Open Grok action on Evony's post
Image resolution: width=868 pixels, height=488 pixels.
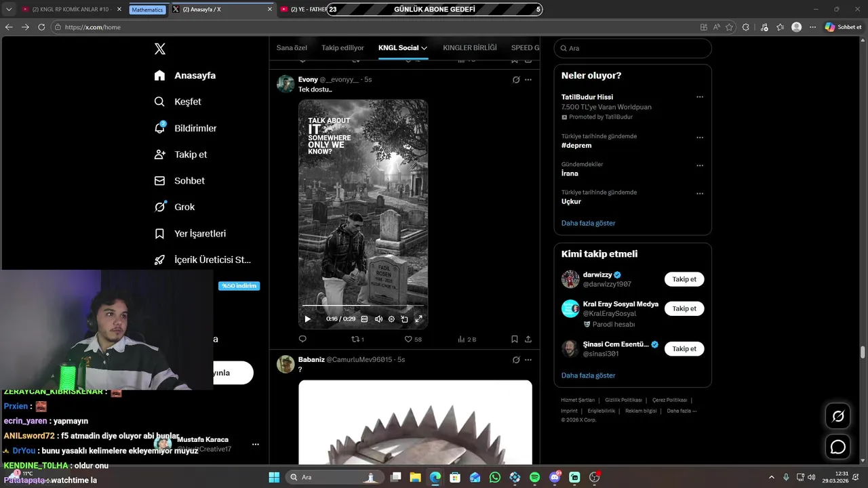point(516,79)
